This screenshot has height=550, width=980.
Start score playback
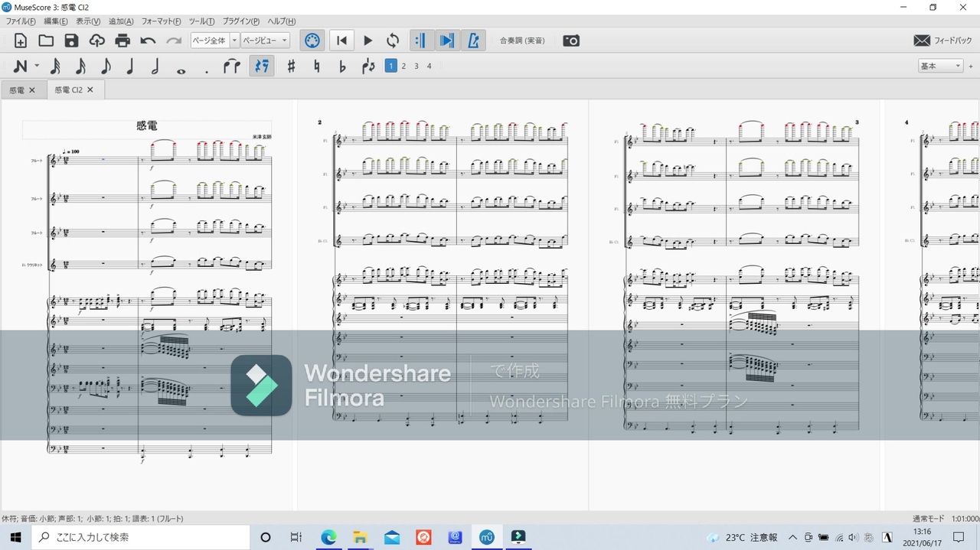pyautogui.click(x=367, y=41)
